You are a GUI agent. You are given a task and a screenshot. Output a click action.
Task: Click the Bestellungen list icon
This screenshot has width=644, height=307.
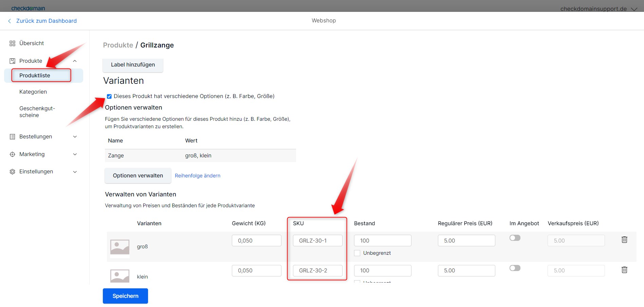pos(13,137)
